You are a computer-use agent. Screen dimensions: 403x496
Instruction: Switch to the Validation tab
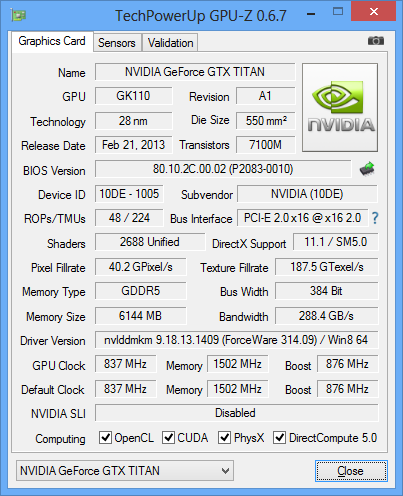coord(170,43)
